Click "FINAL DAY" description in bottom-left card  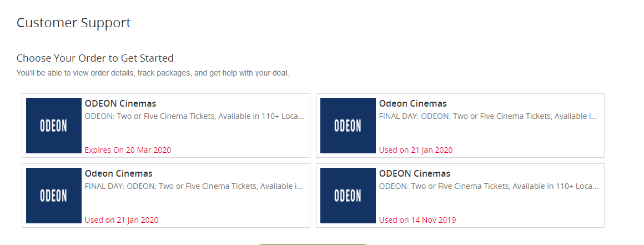coord(194,186)
